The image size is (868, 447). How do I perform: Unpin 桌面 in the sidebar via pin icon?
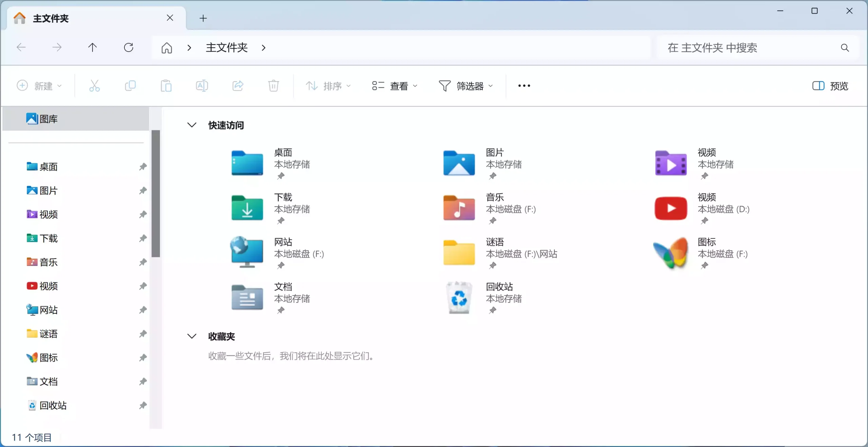coord(143,167)
